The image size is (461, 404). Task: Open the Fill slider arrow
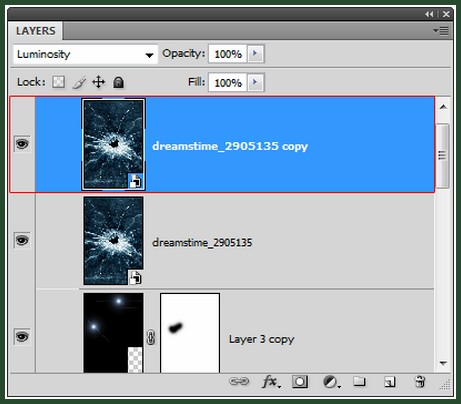pyautogui.click(x=255, y=82)
